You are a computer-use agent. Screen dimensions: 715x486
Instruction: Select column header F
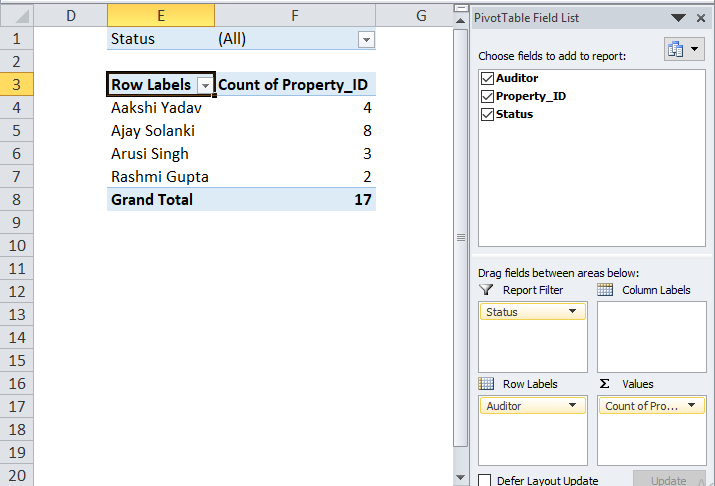point(294,15)
